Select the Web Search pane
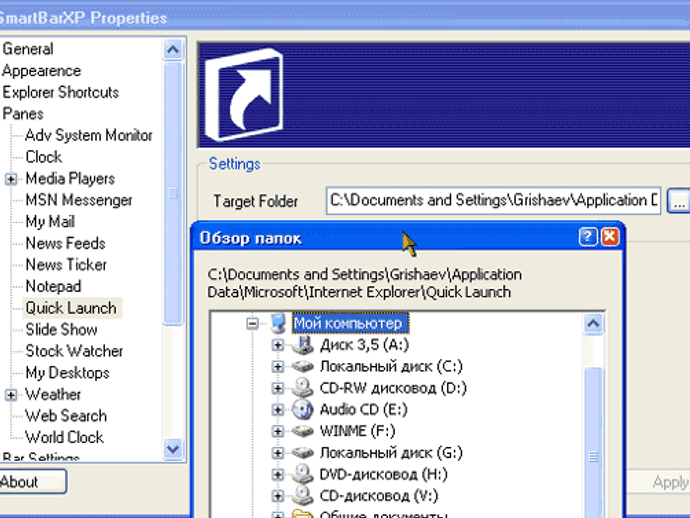 [x=66, y=416]
